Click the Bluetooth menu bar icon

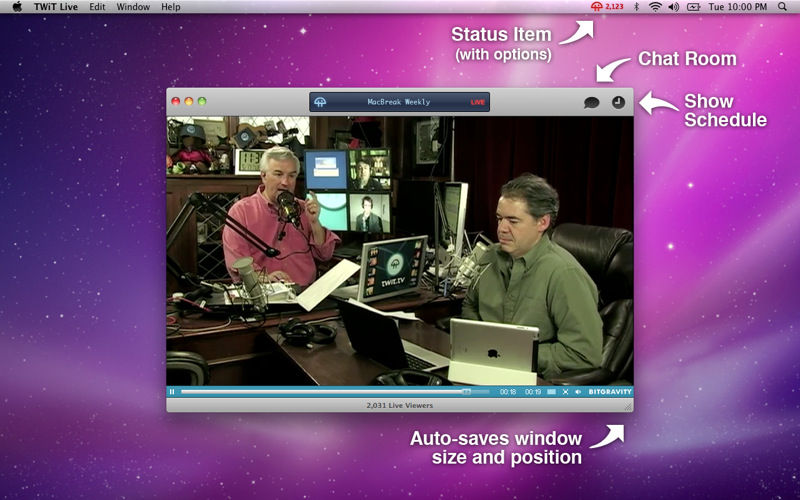tap(636, 7)
